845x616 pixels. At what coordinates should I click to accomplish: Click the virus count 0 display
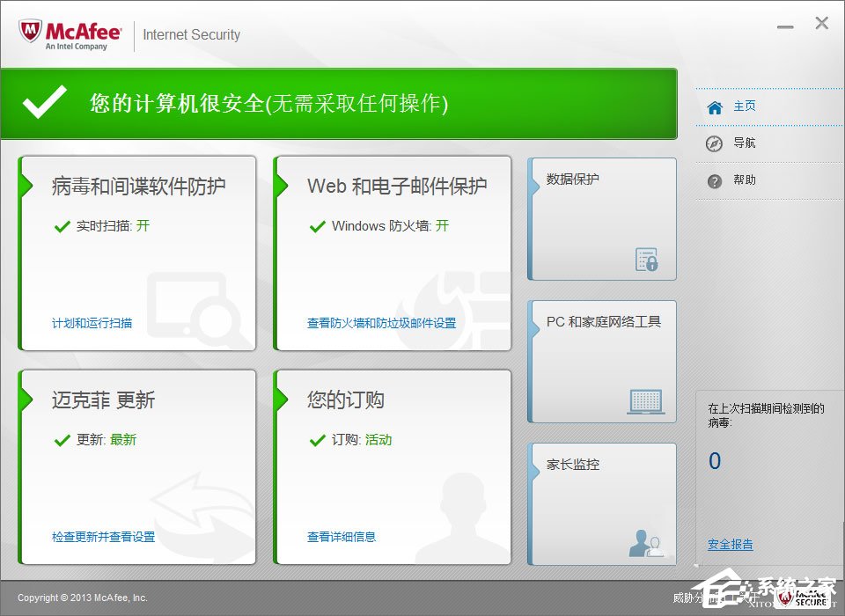click(714, 460)
